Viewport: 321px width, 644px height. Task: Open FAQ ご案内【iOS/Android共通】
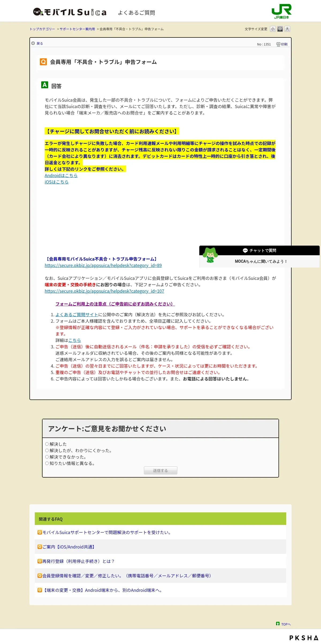coord(69,547)
